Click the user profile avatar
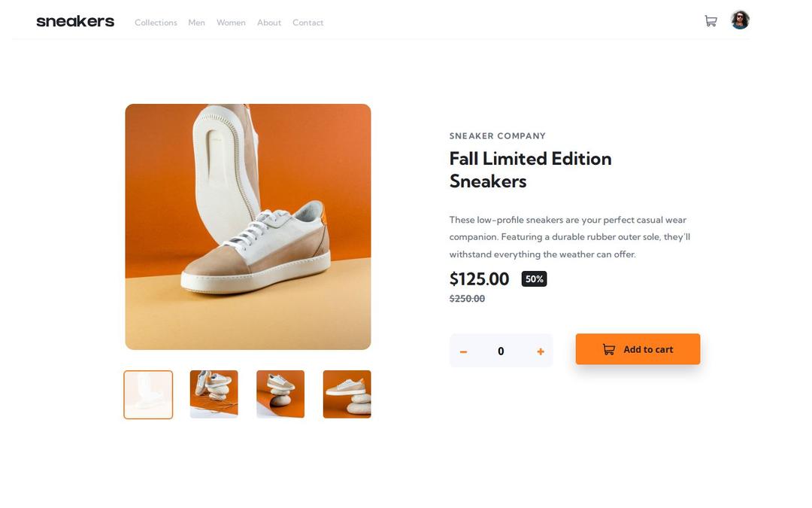Viewport: 812px width, 508px height. point(740,20)
